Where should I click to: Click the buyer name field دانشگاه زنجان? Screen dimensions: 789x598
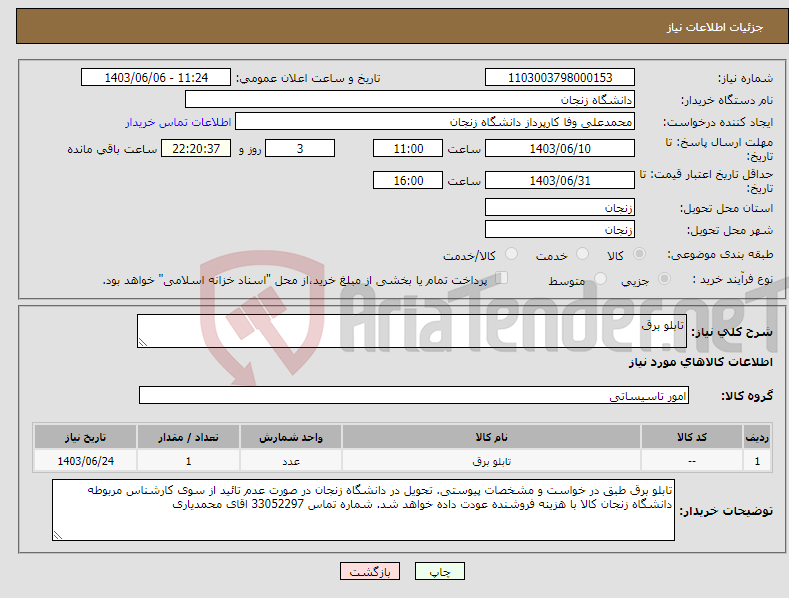pyautogui.click(x=410, y=99)
